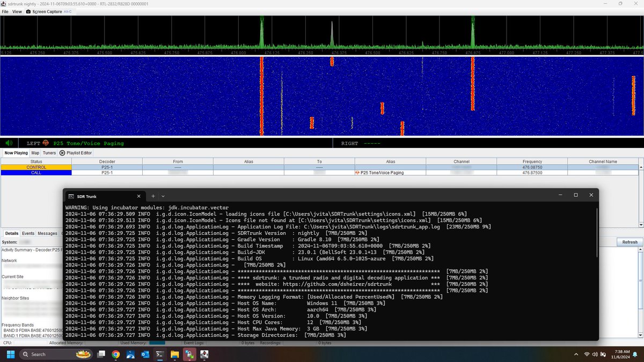Image resolution: width=644 pixels, height=362 pixels.
Task: Open the View menu
Action: 17,11
